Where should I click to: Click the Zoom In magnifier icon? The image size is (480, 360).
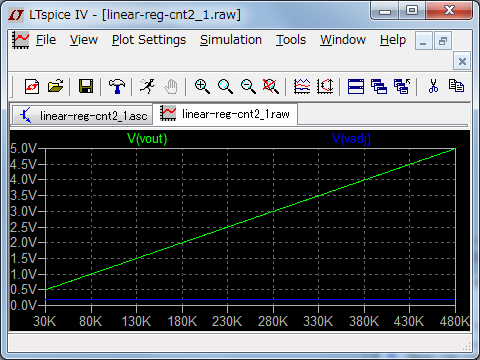click(202, 87)
